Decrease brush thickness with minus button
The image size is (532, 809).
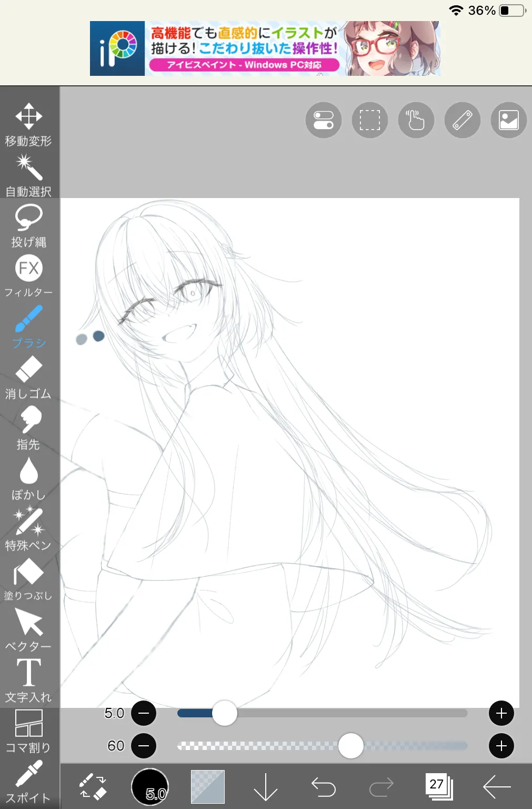(144, 714)
